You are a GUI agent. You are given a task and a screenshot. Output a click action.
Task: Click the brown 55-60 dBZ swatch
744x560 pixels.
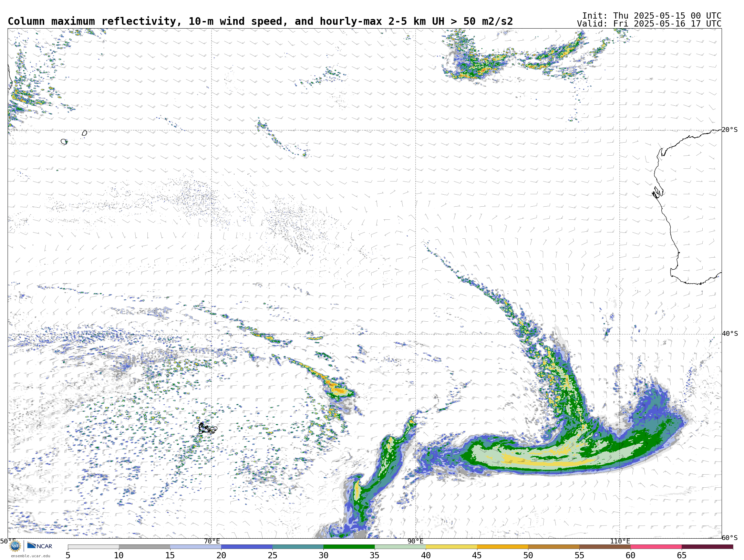pyautogui.click(x=605, y=547)
